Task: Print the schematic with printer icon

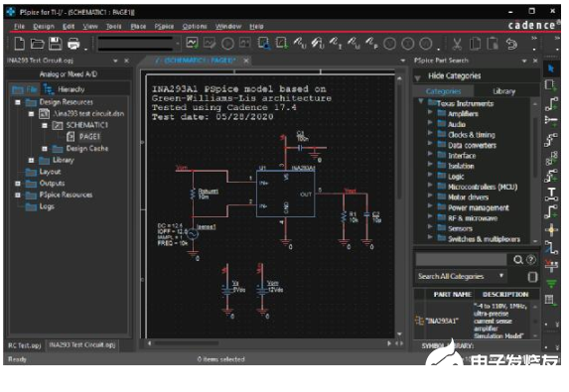Action: coord(73,44)
